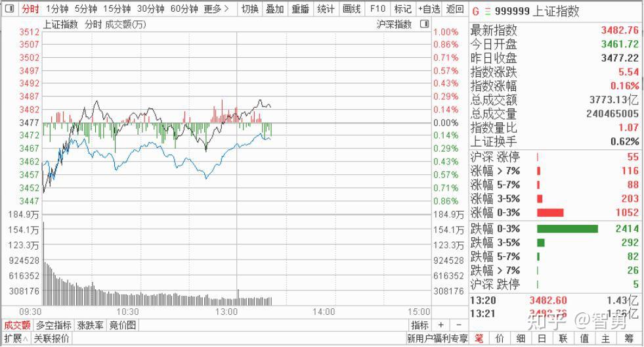Click the 筹 chip distribution icon
Viewport: 644px width, 347px height.
[629, 339]
